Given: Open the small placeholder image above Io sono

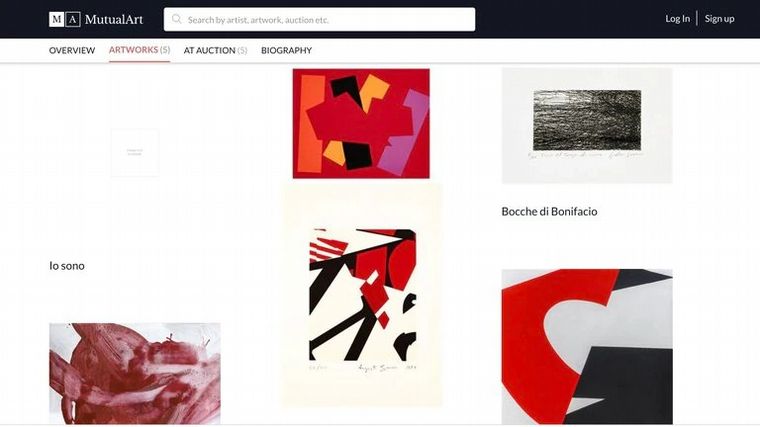Looking at the screenshot, I should (135, 153).
